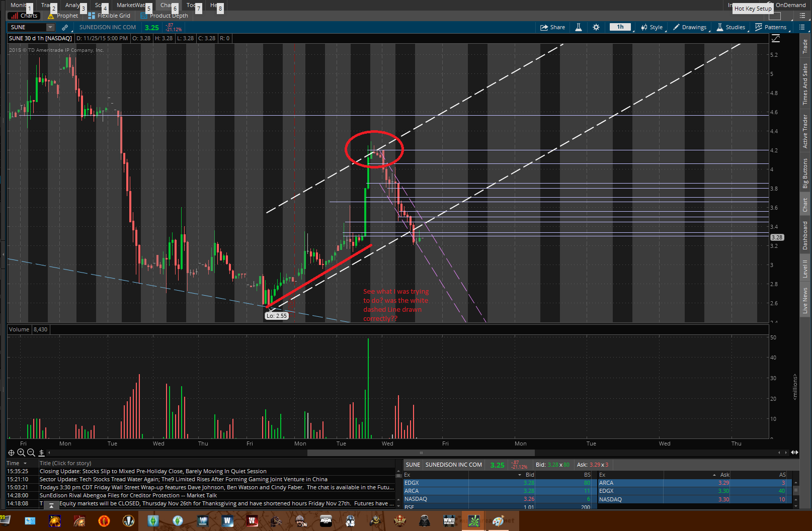812x531 pixels.
Task: Expand the Patterns dropdown menu
Action: point(771,28)
